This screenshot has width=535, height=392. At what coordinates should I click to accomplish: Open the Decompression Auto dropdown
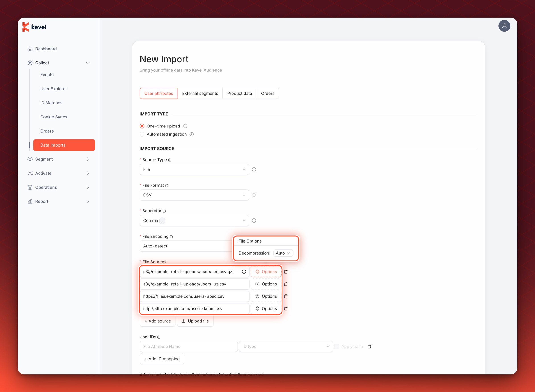point(283,253)
